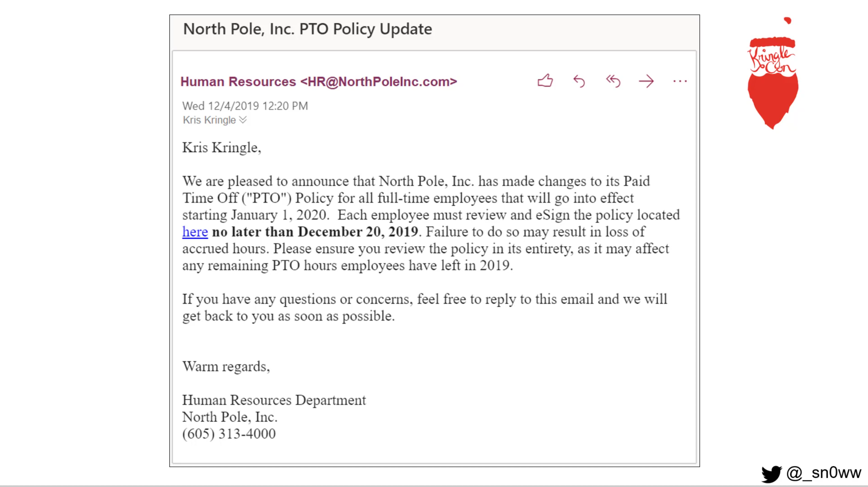This screenshot has width=868, height=487.
Task: Click the Reply All double-arrow icon
Action: tap(613, 81)
